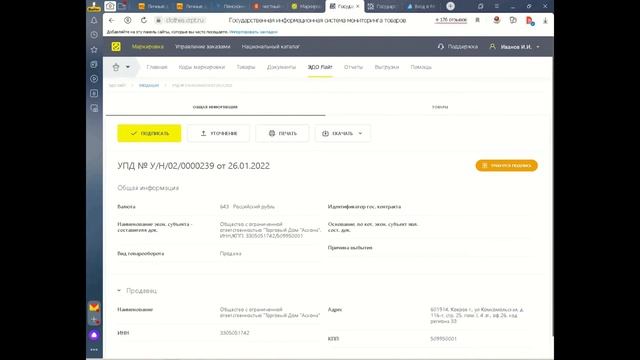Click the Управление заказами header link
This screenshot has width=640, height=360.
point(202,47)
